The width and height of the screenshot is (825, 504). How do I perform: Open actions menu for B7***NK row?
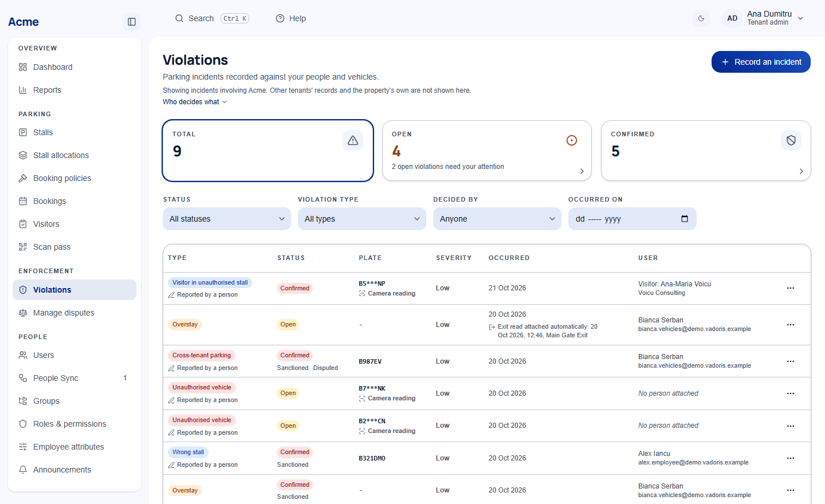(x=791, y=393)
